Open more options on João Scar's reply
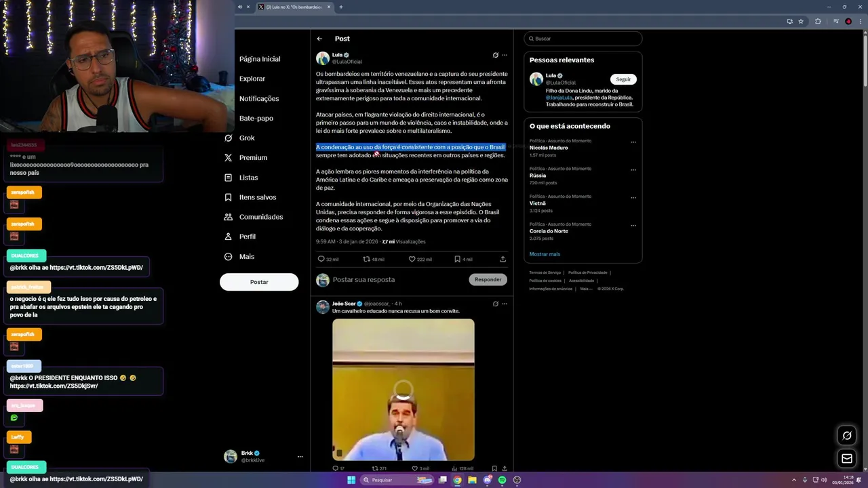Viewport: 868px width, 488px height. (x=504, y=304)
